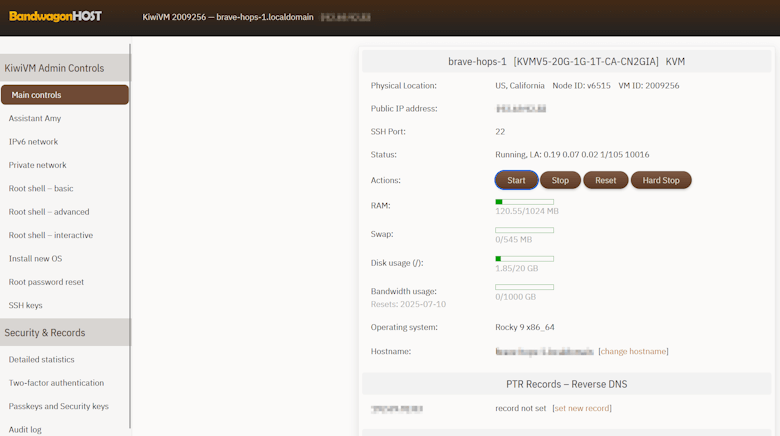780x436 pixels.
Task: Click the 0/545 MB swap value
Action: [513, 239]
